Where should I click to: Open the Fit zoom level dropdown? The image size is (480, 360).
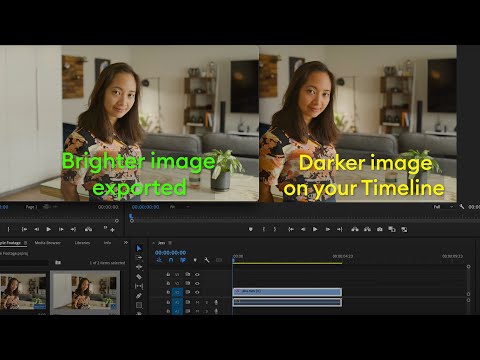pos(179,207)
